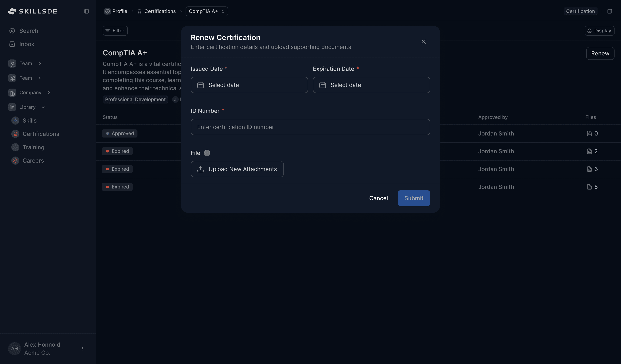This screenshot has height=364, width=621.
Task: Open the Certifications section icon
Action: [15, 134]
